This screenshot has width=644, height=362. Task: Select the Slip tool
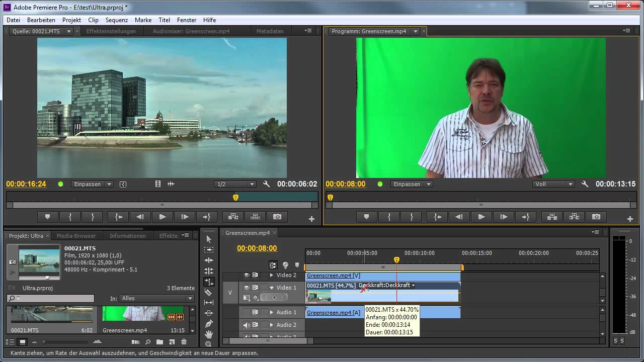209,303
